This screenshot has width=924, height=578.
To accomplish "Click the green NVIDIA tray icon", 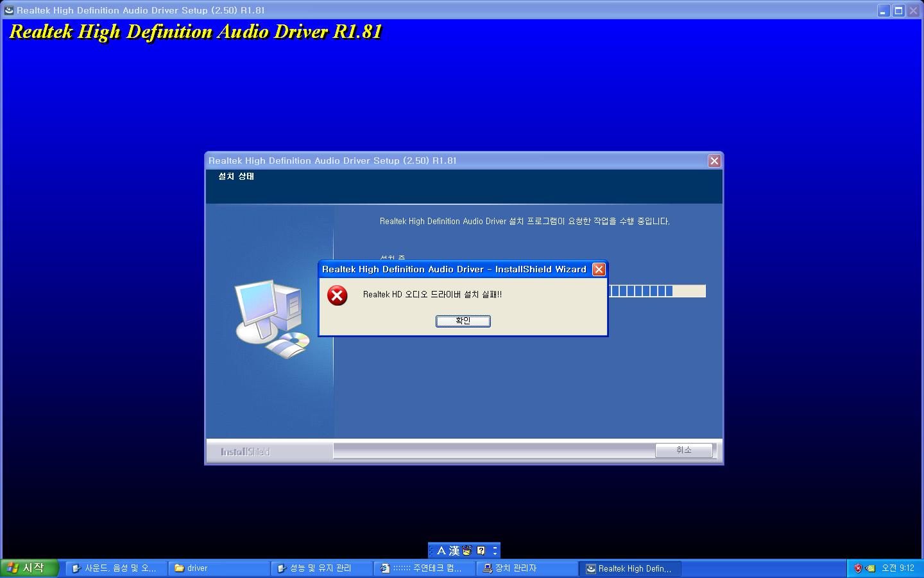I will coord(870,568).
